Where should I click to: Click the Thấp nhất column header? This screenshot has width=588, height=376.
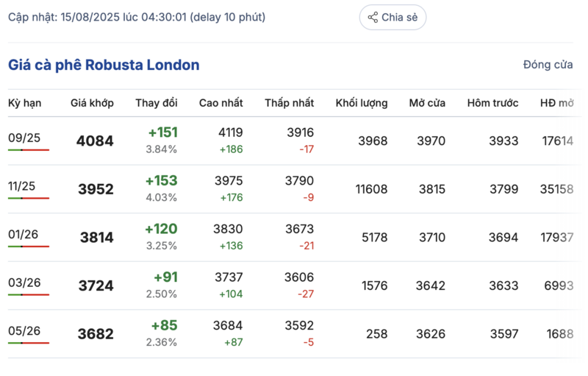[x=289, y=103]
